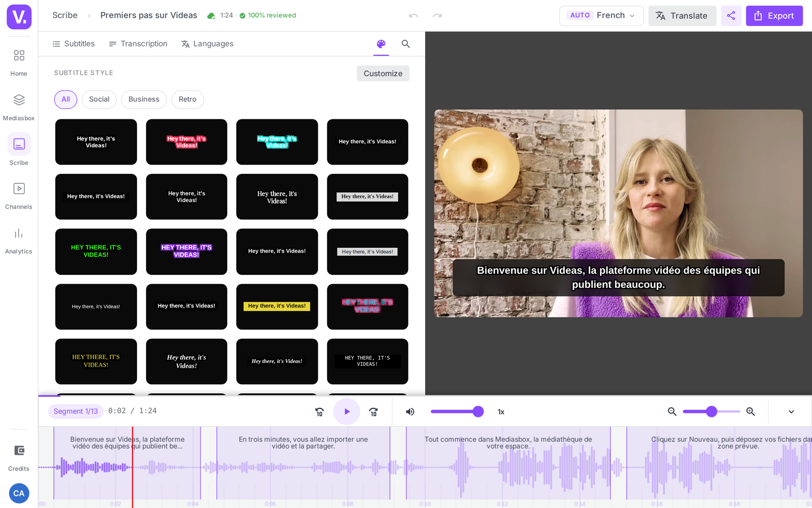Click the subtitle overlay on video preview
Image resolution: width=812 pixels, height=508 pixels.
(x=618, y=277)
